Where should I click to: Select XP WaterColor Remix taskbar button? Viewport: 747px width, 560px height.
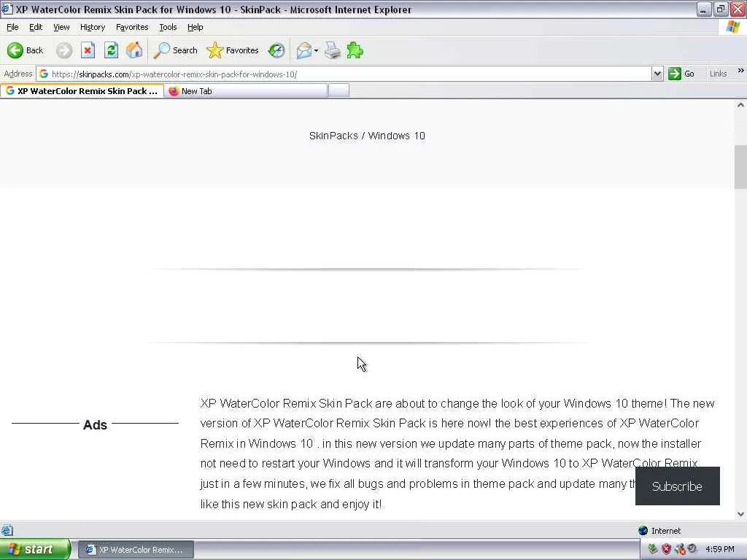(x=136, y=550)
